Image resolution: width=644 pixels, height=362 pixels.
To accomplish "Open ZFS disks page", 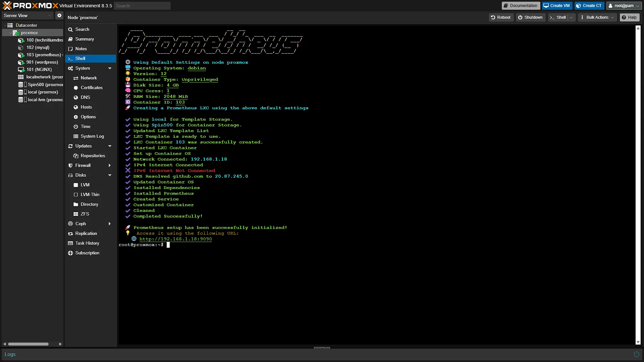I will pos(91,214).
